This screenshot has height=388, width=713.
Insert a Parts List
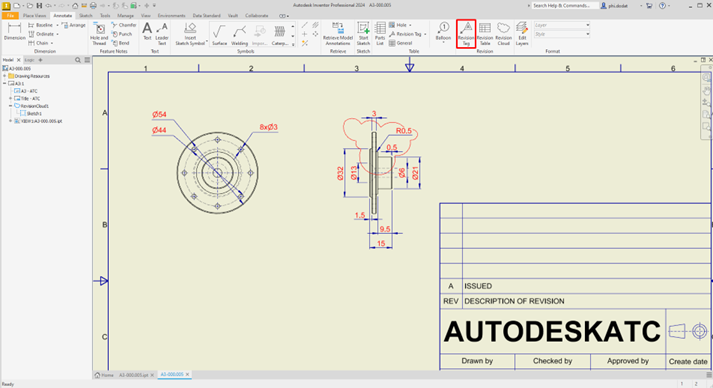(x=380, y=34)
